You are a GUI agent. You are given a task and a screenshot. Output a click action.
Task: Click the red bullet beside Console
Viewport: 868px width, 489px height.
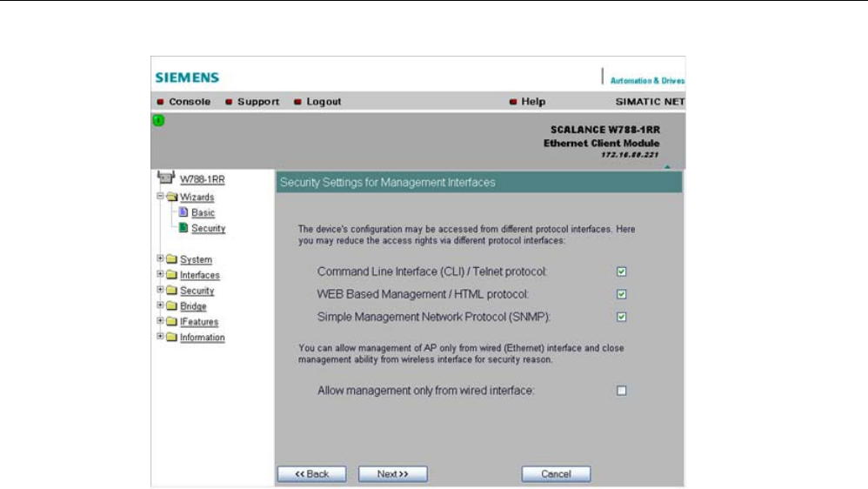161,102
